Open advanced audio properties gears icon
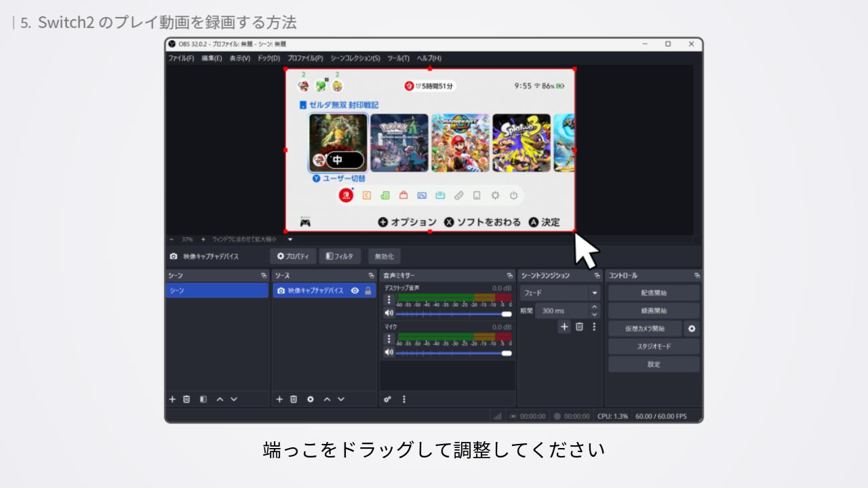 pyautogui.click(x=388, y=399)
